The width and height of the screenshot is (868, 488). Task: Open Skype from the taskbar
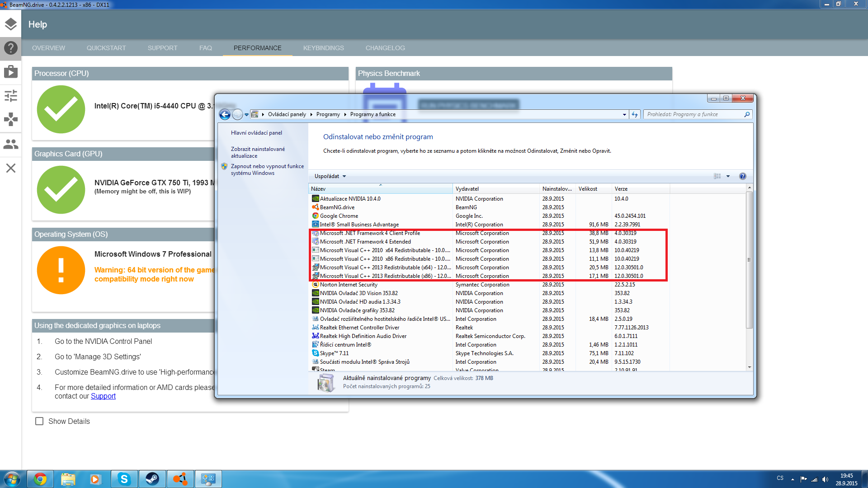124,479
